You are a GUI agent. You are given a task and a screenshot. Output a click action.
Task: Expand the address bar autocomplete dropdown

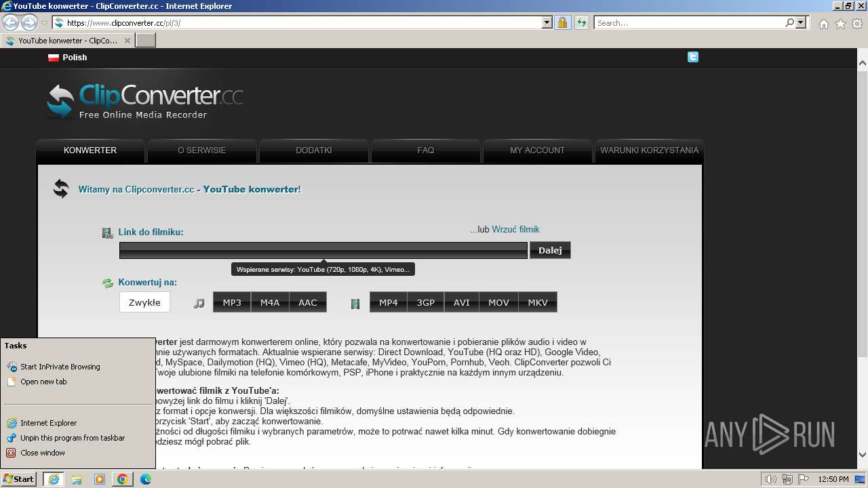547,22
